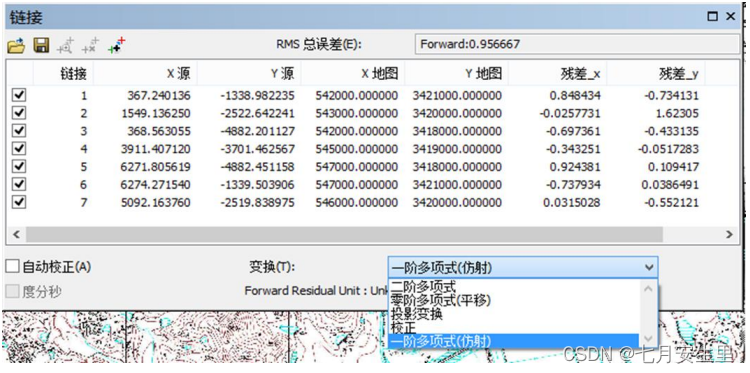Select X map value 545000.000000
750x373 pixels.
[357, 149]
